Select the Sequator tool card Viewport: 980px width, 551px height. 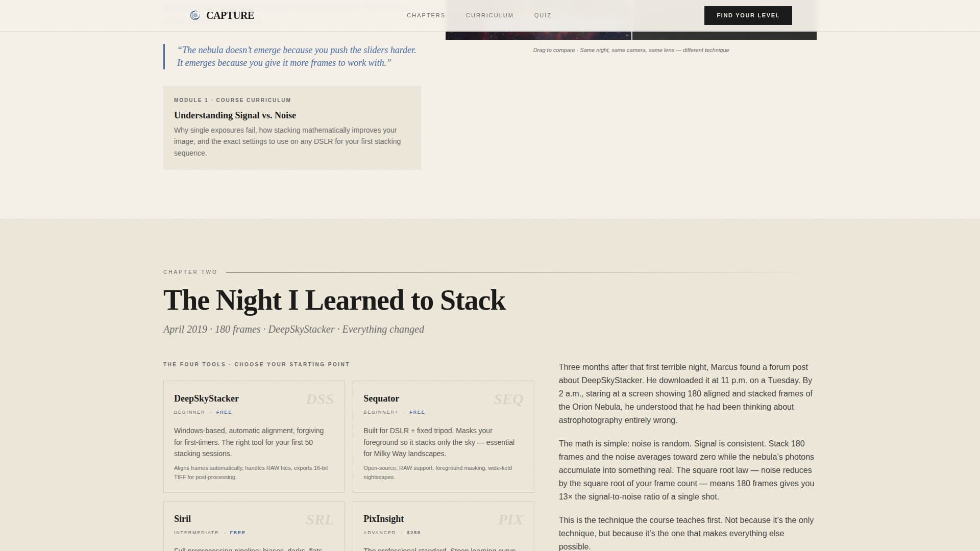443,437
